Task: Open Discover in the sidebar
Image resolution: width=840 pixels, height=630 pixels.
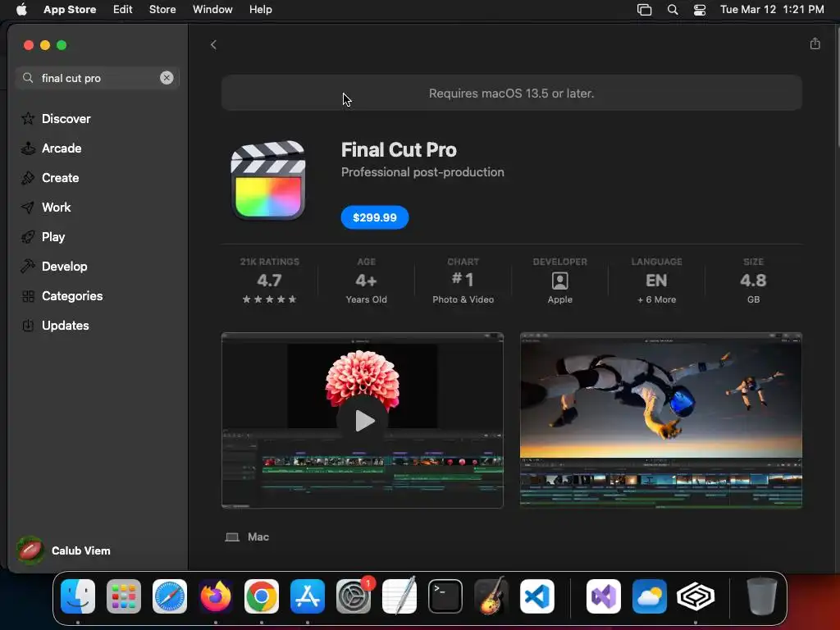Action: tap(66, 119)
